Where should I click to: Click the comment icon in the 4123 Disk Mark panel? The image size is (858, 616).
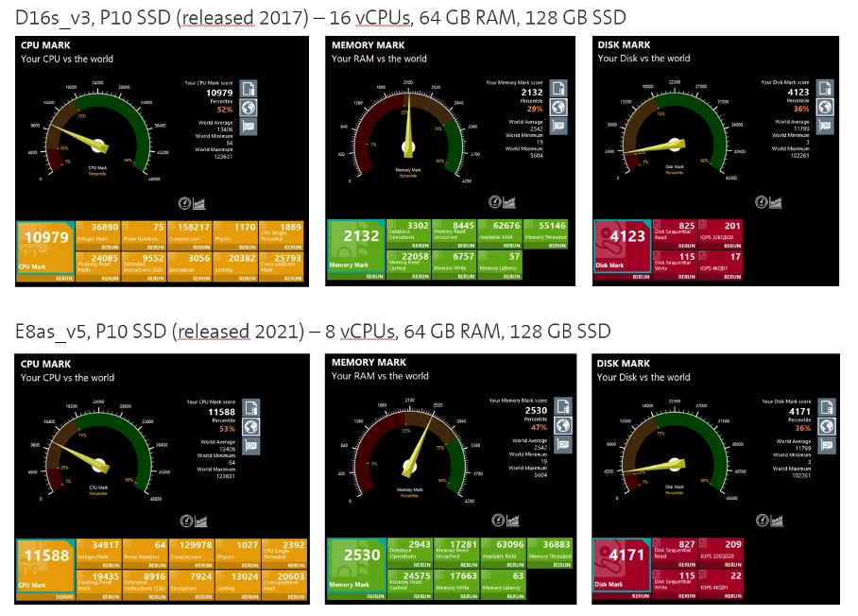click(x=825, y=126)
